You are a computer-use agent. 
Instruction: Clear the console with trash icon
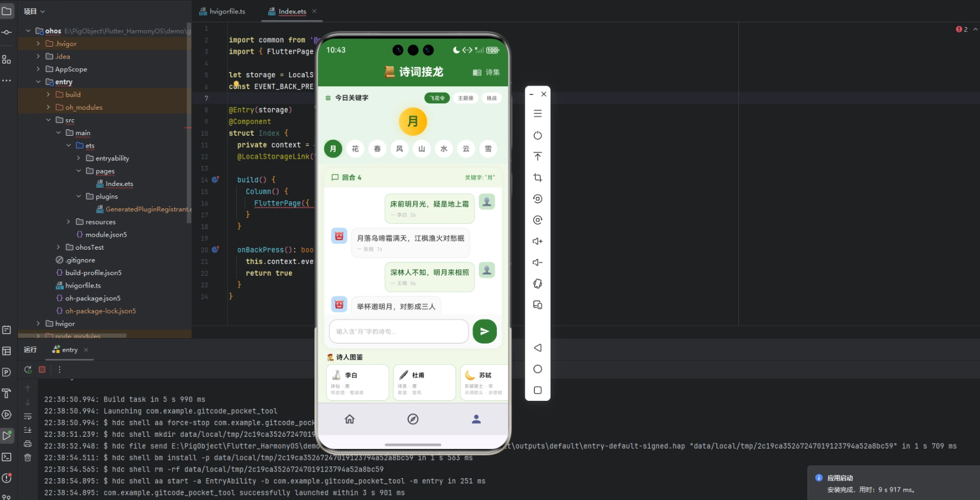coord(28,457)
